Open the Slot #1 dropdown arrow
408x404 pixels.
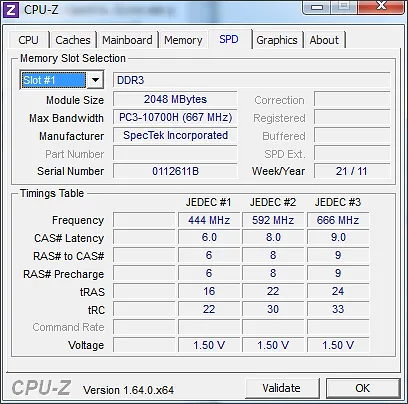coord(95,80)
